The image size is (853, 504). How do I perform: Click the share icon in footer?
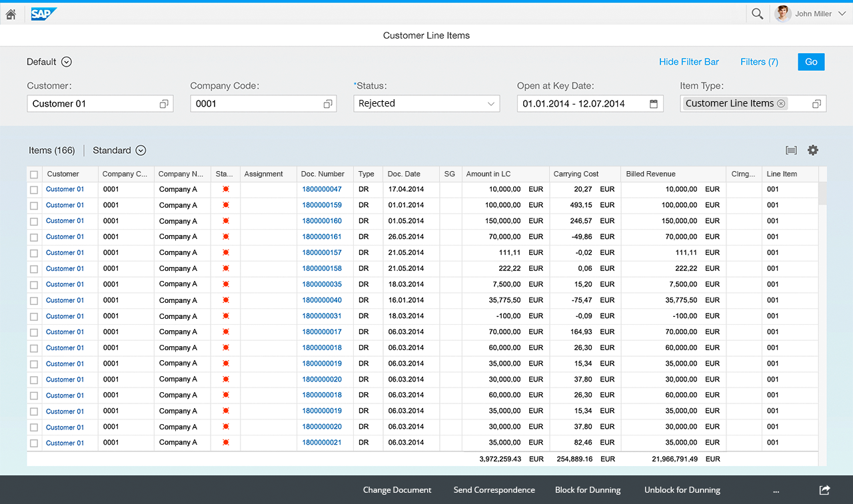tap(824, 490)
